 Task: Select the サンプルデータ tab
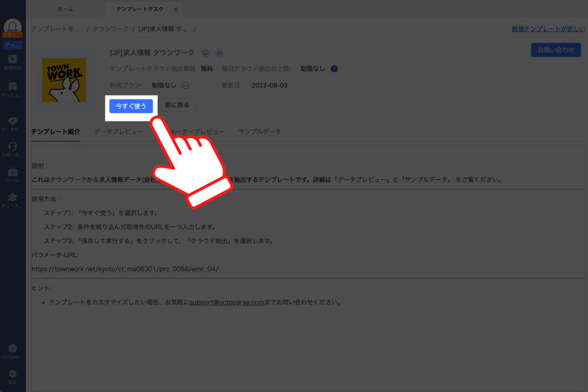pos(259,132)
